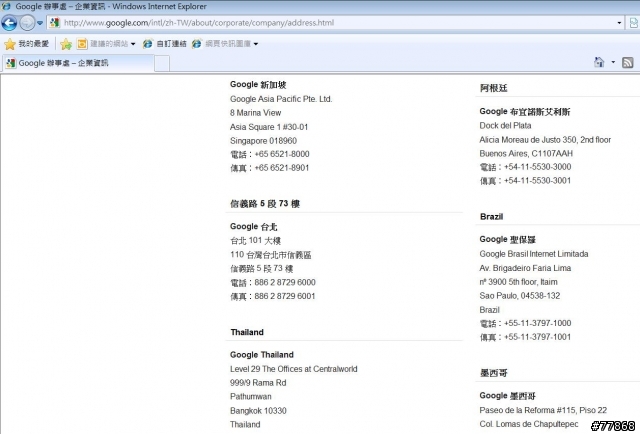Click the Home icon in command bar
This screenshot has height=434, width=640.
pos(599,62)
